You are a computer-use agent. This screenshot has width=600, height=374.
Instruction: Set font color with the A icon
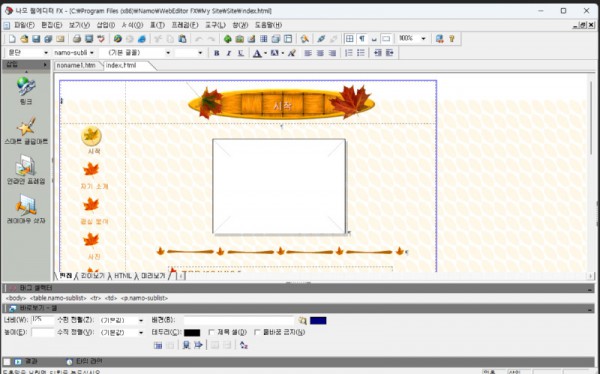tap(257, 53)
